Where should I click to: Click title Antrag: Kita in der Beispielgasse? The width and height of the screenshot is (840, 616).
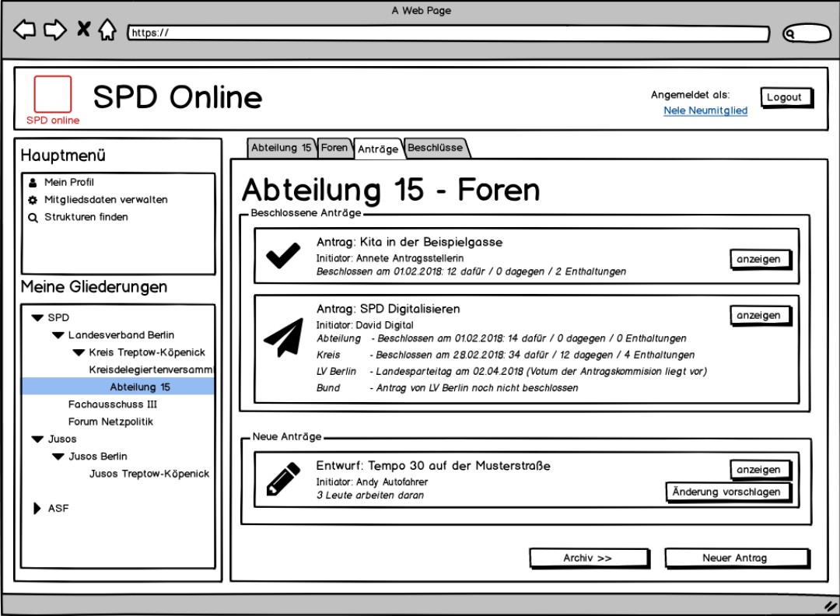[x=409, y=242]
